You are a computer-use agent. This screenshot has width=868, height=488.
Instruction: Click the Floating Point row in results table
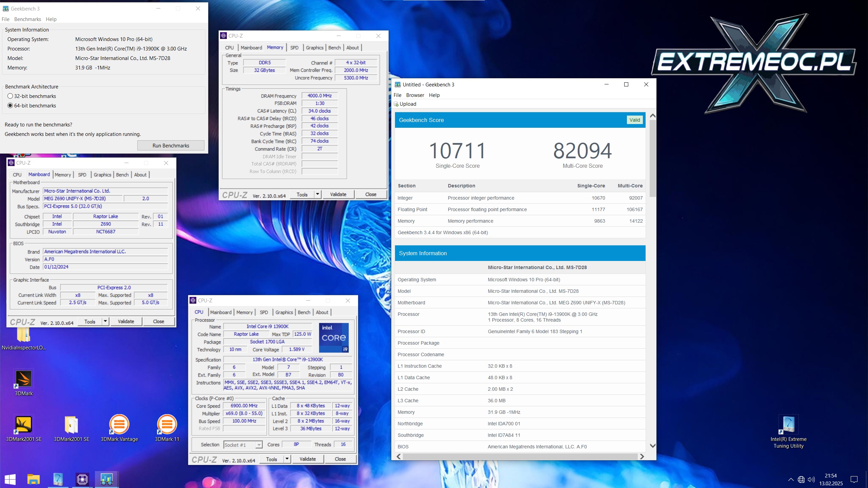tap(520, 209)
